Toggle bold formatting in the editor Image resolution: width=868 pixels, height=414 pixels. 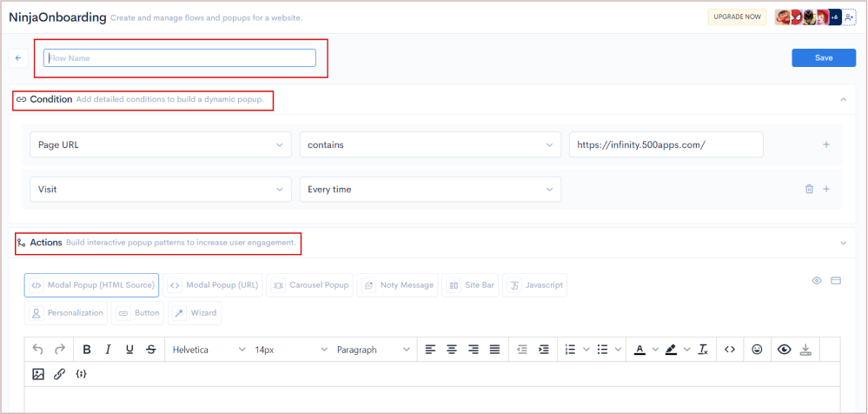coord(87,350)
